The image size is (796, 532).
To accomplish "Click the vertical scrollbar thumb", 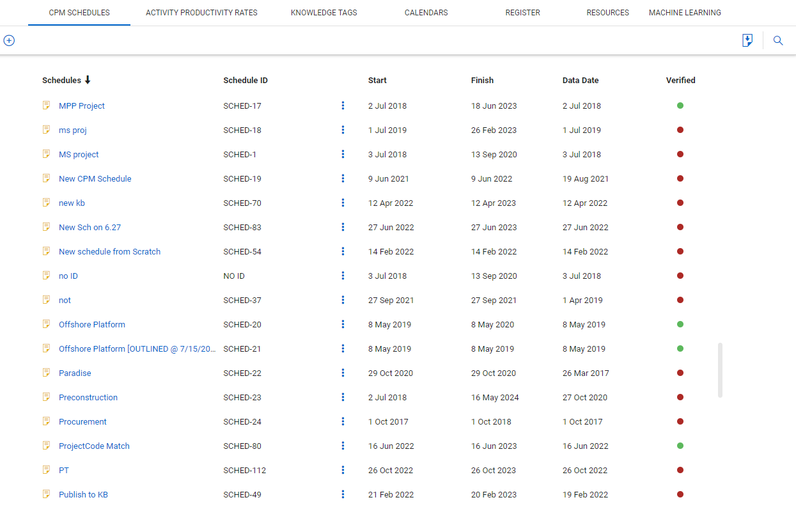I will coord(720,370).
